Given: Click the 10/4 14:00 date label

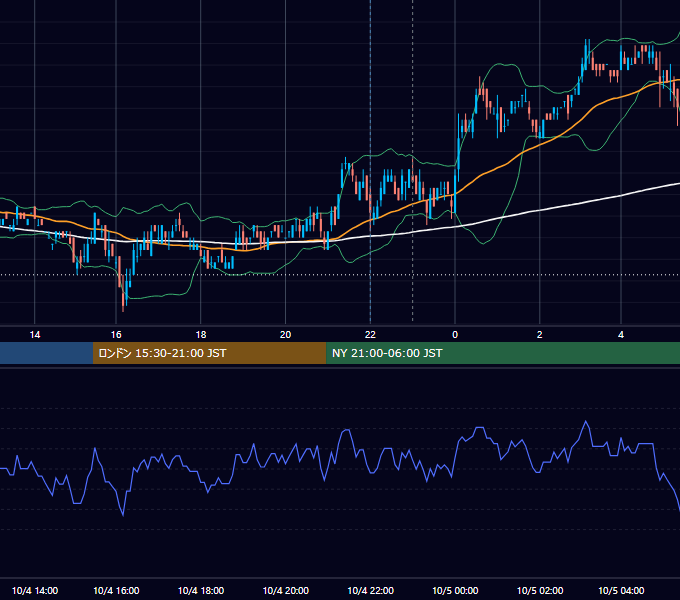Looking at the screenshot, I should coord(35,590).
